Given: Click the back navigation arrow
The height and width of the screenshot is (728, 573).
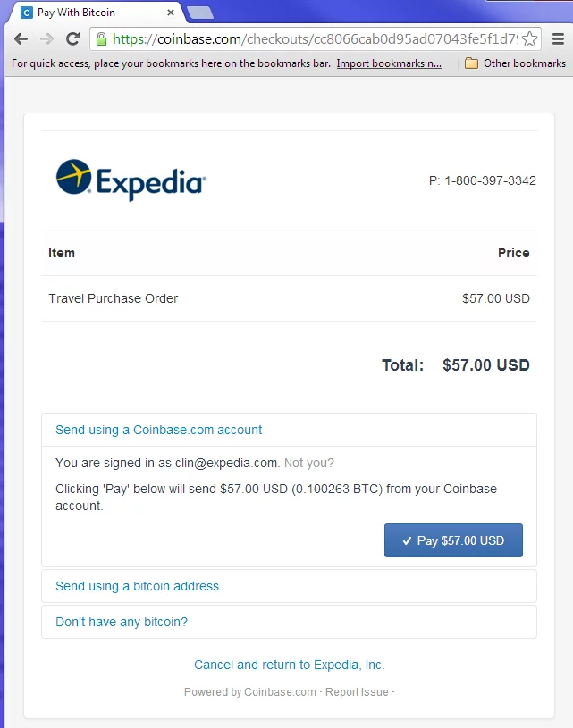Looking at the screenshot, I should point(20,39).
